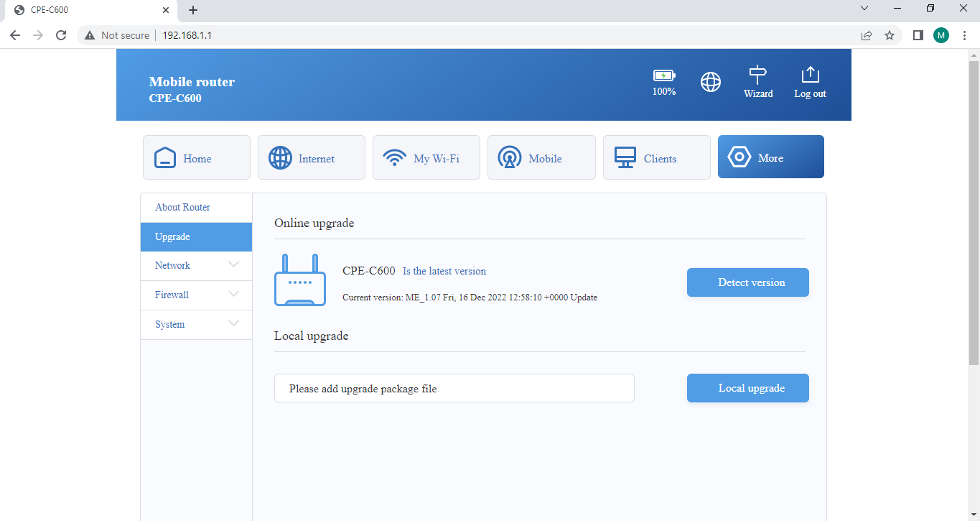980x521 pixels.
Task: Close the CPE-C600 browser tab
Action: pos(166,10)
